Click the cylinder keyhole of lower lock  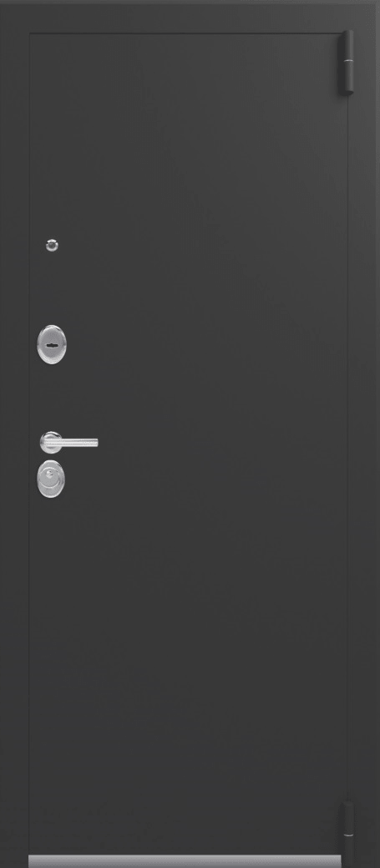(48, 475)
